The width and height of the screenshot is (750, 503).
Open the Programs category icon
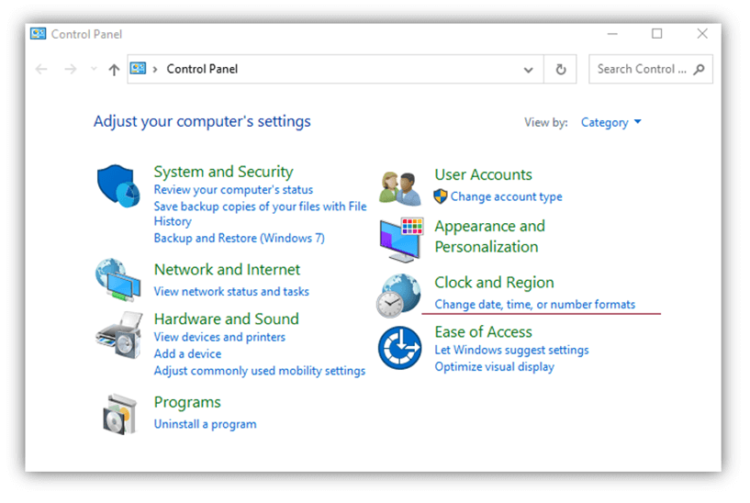click(119, 412)
